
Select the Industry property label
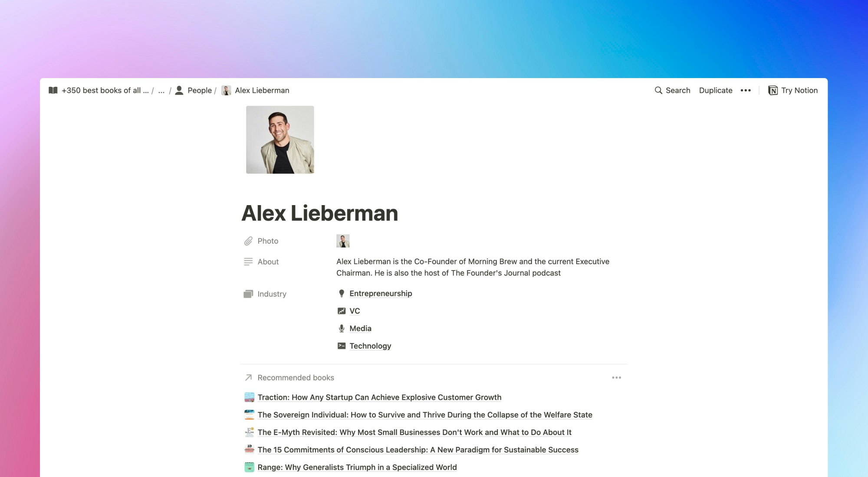tap(272, 294)
